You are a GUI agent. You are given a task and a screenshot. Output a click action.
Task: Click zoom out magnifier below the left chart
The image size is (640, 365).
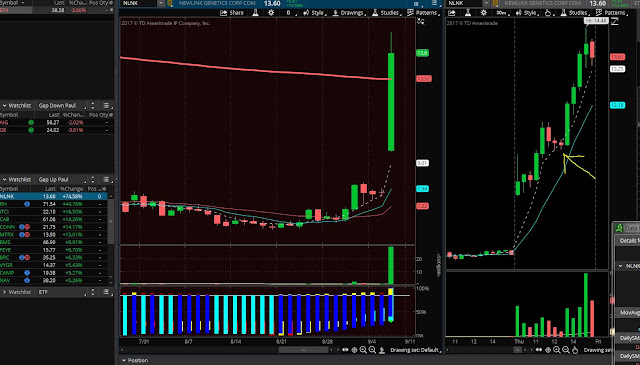point(372,350)
